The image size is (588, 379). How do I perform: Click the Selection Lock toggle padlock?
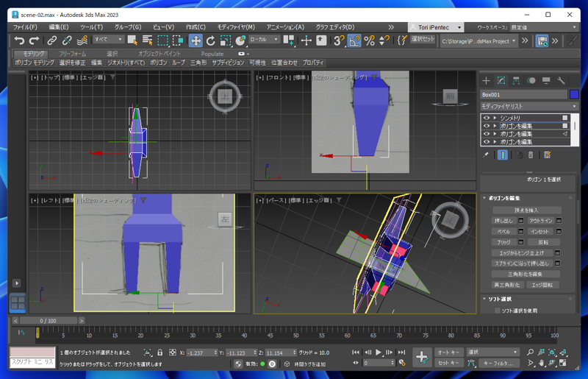[160, 353]
